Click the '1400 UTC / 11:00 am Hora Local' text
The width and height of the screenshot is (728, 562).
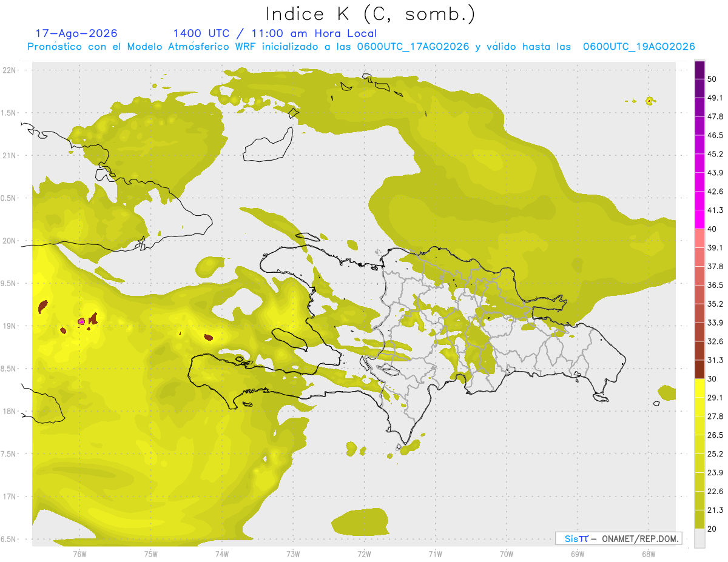point(275,33)
